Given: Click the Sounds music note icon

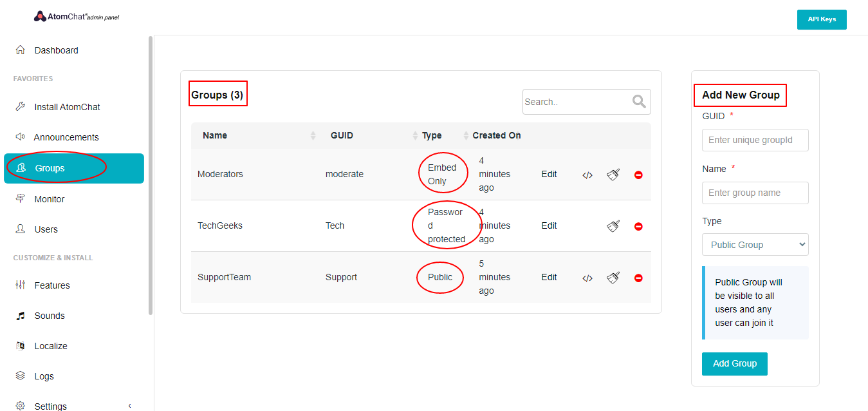Looking at the screenshot, I should (21, 315).
